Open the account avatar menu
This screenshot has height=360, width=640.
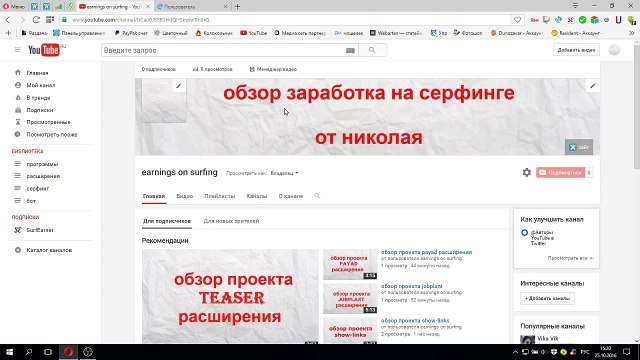coord(614,50)
